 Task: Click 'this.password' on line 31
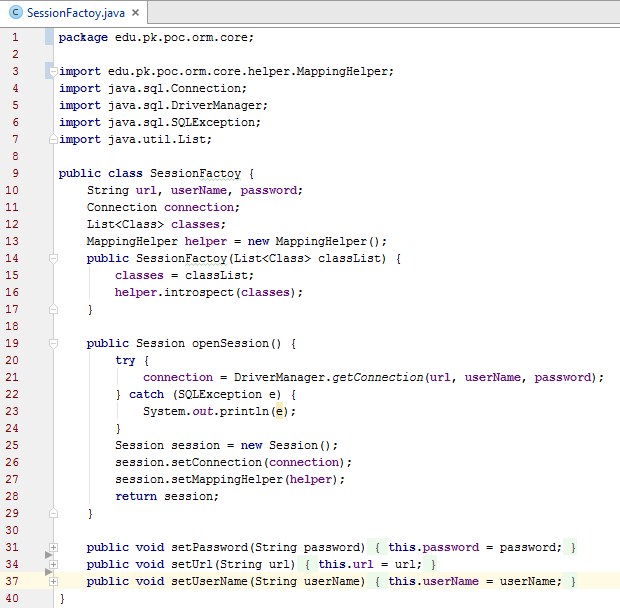pyautogui.click(x=433, y=548)
